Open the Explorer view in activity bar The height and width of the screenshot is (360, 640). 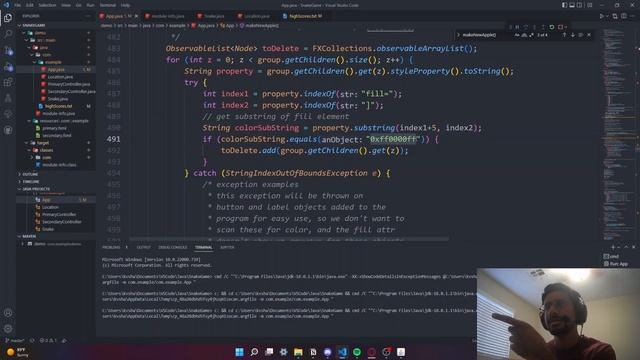(x=8, y=18)
